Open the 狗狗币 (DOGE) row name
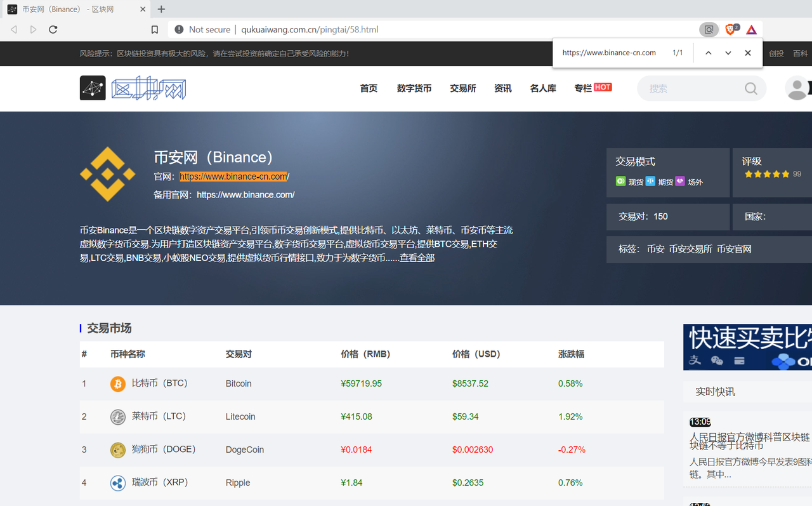This screenshot has height=506, width=812. tap(164, 449)
